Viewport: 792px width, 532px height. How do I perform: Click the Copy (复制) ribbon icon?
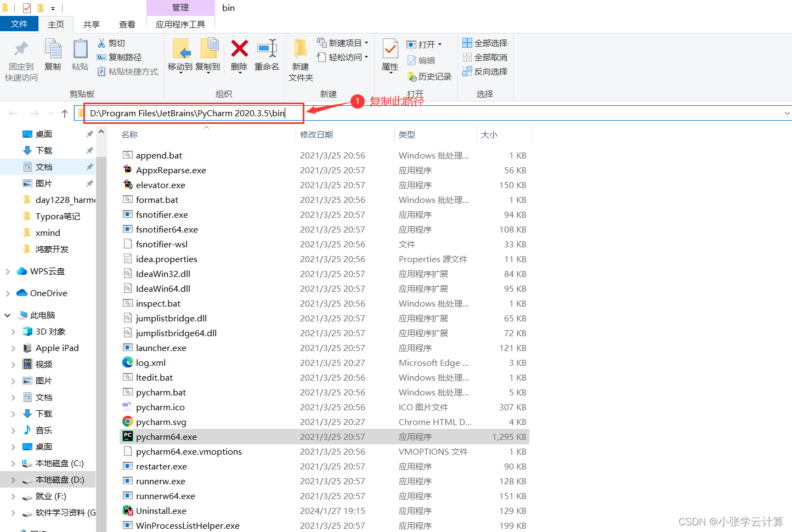(53, 49)
